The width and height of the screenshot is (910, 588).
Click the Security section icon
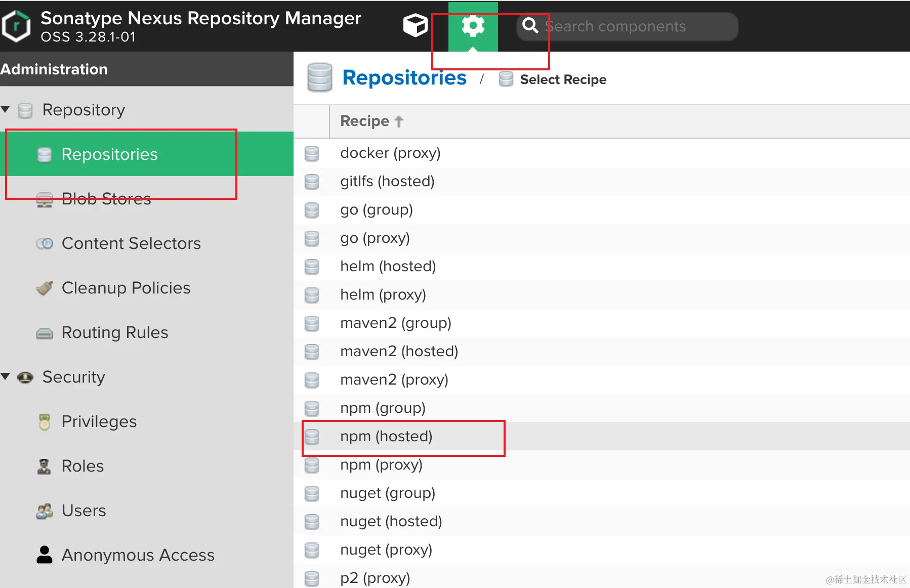point(25,377)
